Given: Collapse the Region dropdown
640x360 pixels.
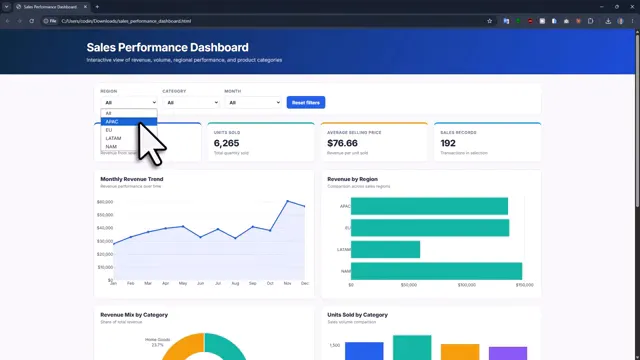Looking at the screenshot, I should click(x=129, y=102).
